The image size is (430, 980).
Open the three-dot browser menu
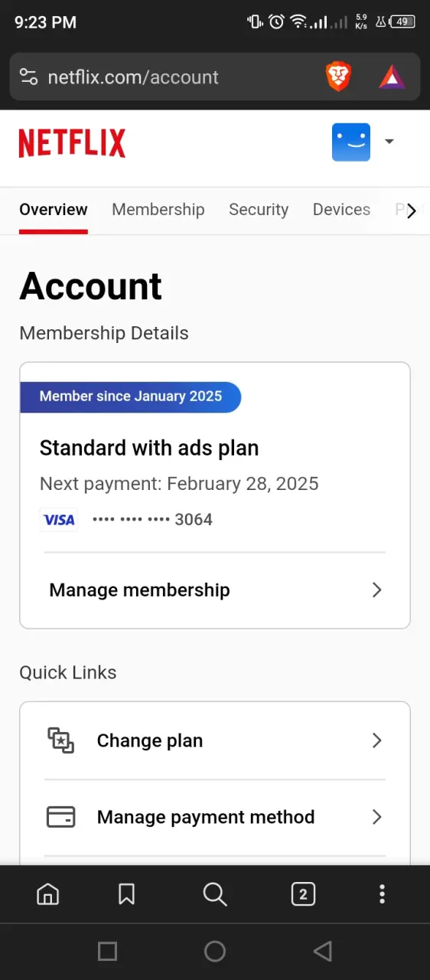pyautogui.click(x=382, y=893)
